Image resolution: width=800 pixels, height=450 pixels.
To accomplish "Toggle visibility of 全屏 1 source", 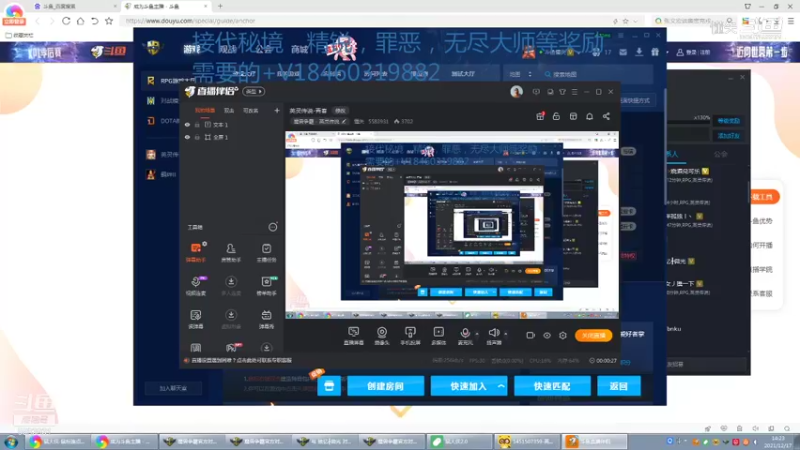I will click(x=187, y=137).
